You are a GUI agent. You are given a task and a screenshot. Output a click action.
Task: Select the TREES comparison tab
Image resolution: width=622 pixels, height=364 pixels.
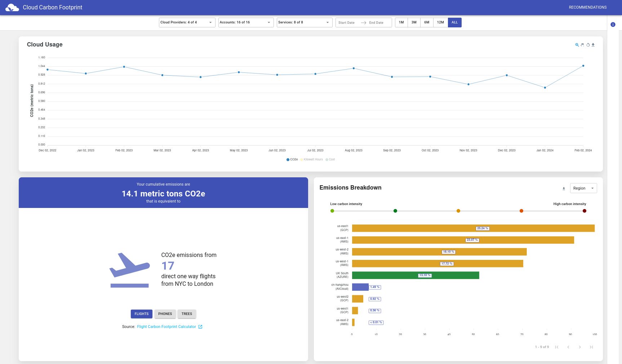point(187,314)
